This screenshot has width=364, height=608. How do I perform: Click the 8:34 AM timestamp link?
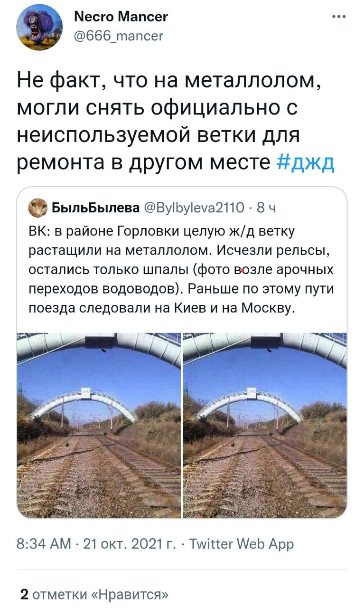coord(44,544)
